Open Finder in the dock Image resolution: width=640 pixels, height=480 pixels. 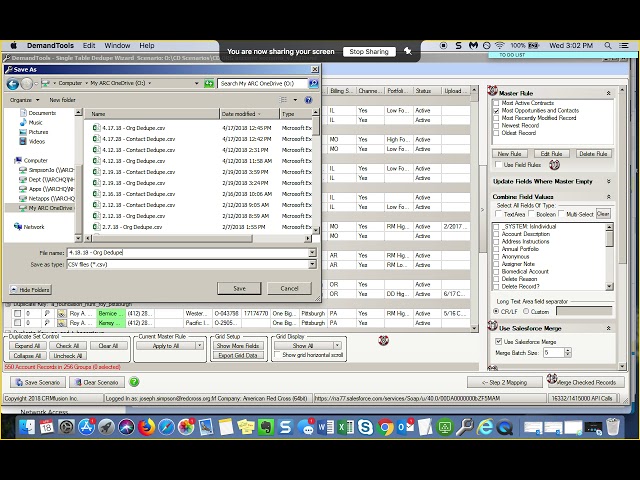point(27,427)
